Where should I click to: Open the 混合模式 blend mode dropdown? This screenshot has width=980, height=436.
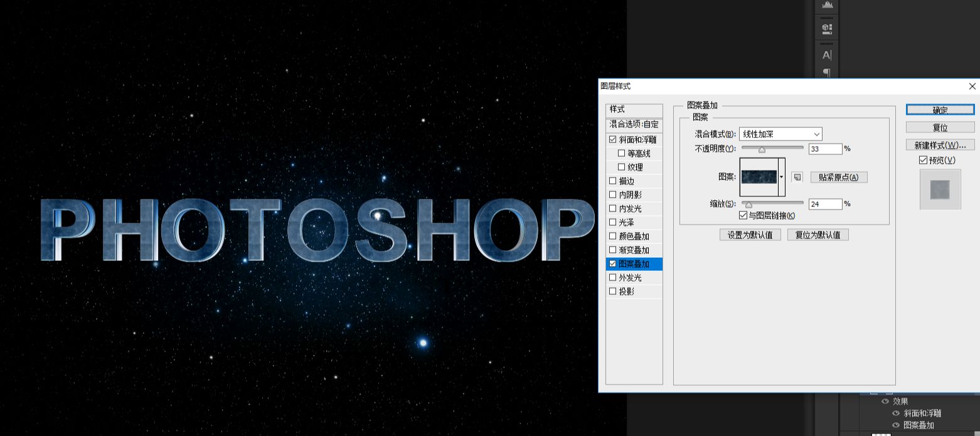click(x=780, y=134)
